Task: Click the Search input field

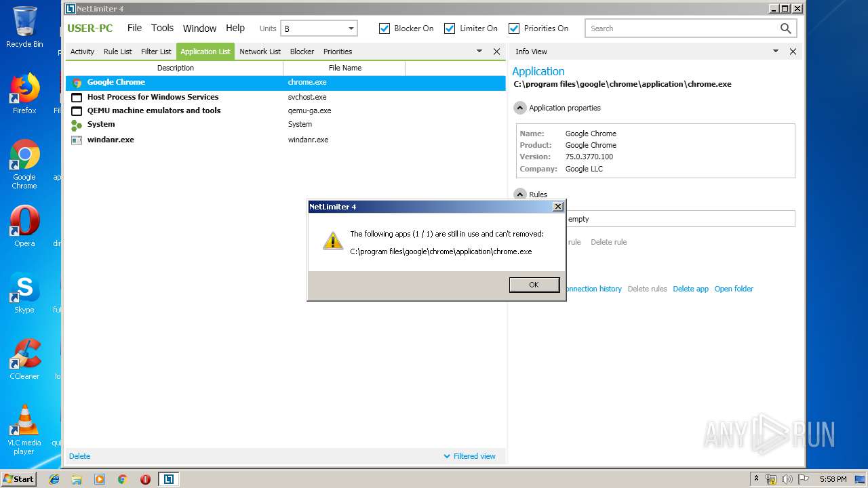Action: [x=682, y=28]
